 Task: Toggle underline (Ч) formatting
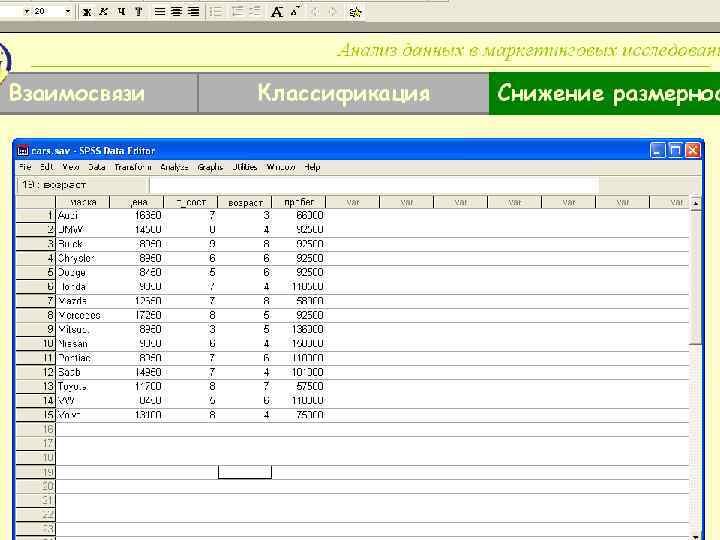121,12
